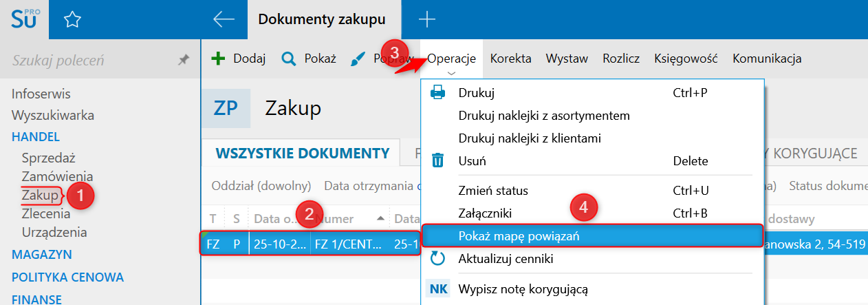868x305 pixels.
Task: Open Zakup in sidebar
Action: click(x=40, y=196)
